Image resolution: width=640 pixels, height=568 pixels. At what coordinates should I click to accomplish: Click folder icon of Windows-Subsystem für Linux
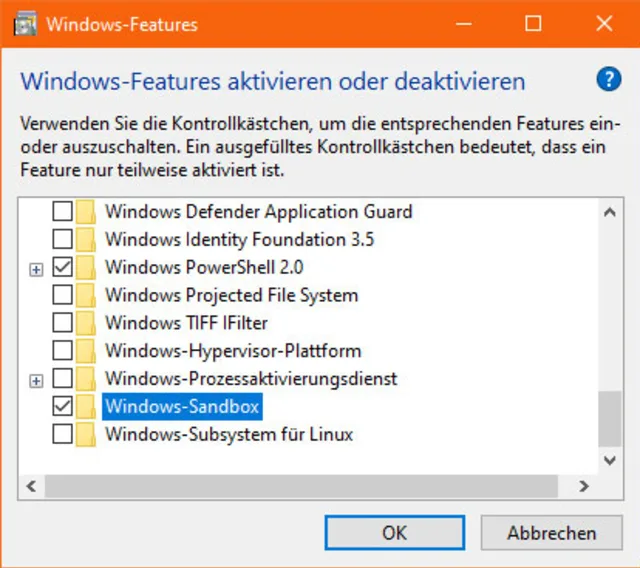(87, 435)
